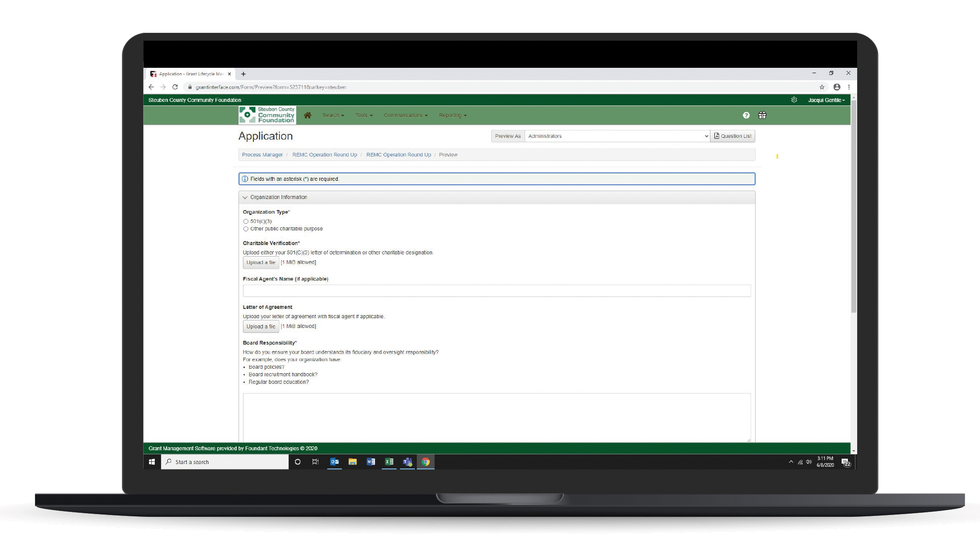This screenshot has height=554, width=980.
Task: Click the Chrome profile avatar icon
Action: (836, 87)
